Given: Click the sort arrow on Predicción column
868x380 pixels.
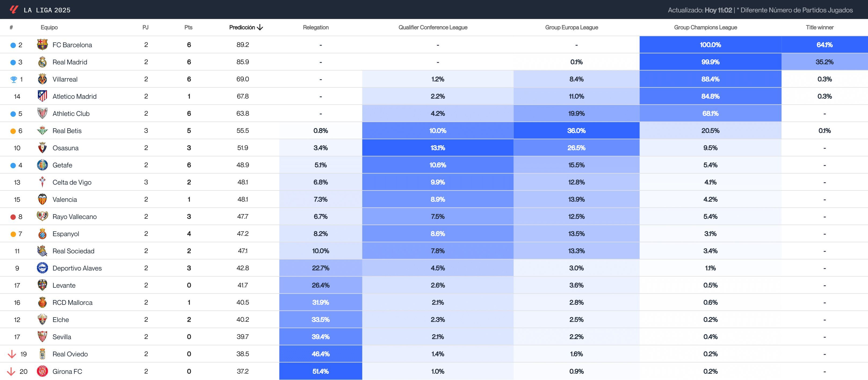Looking at the screenshot, I should [260, 27].
